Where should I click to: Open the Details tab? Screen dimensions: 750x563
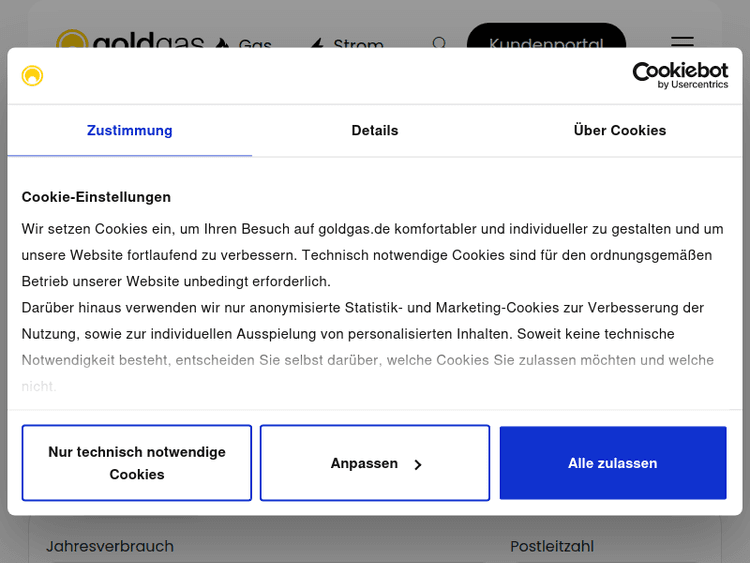(375, 130)
